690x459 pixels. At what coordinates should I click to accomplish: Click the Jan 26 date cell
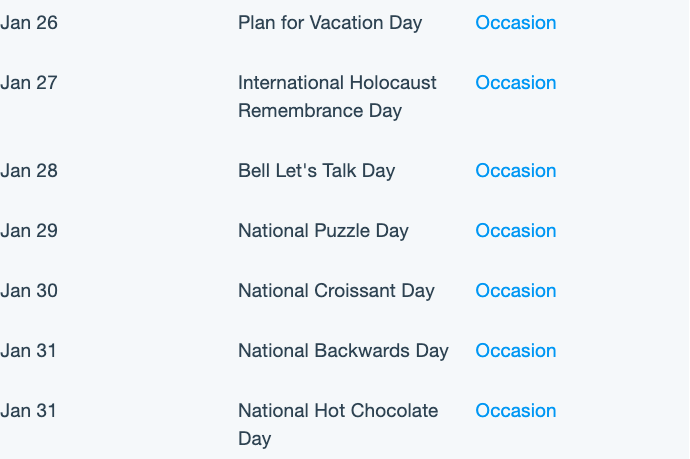[29, 23]
